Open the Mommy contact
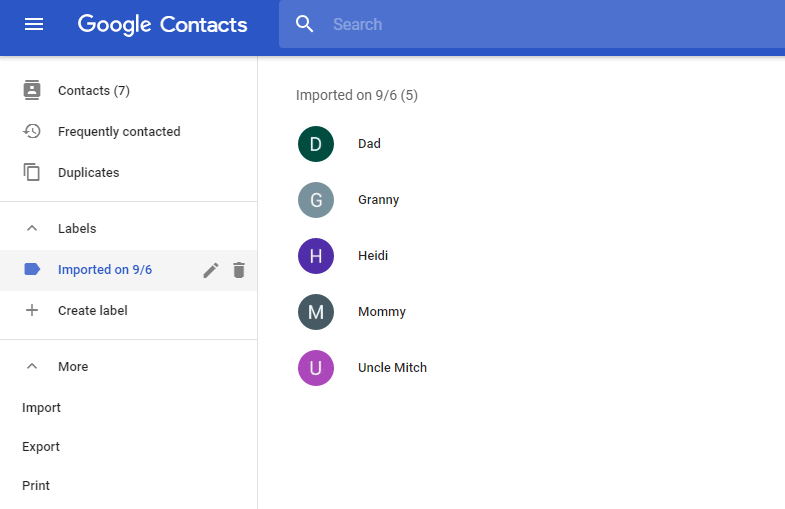Viewport: 785px width, 509px height. point(382,312)
